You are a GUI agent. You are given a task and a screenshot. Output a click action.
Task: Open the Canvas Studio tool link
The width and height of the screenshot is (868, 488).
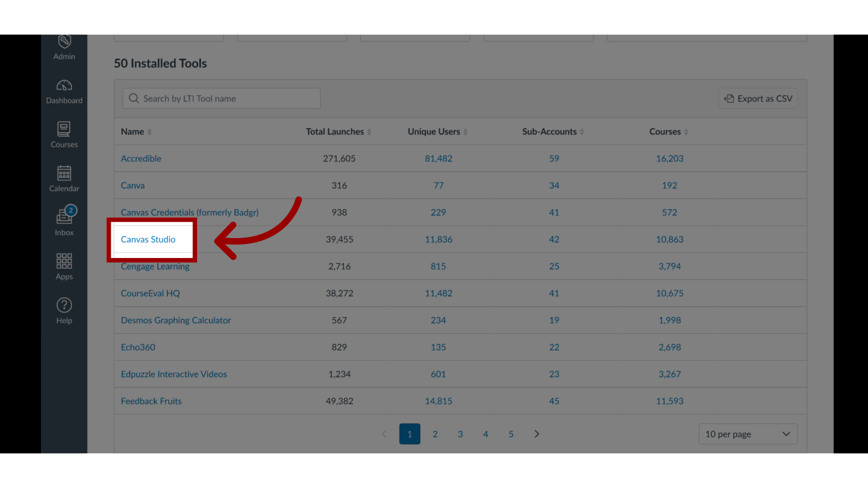[x=148, y=239]
